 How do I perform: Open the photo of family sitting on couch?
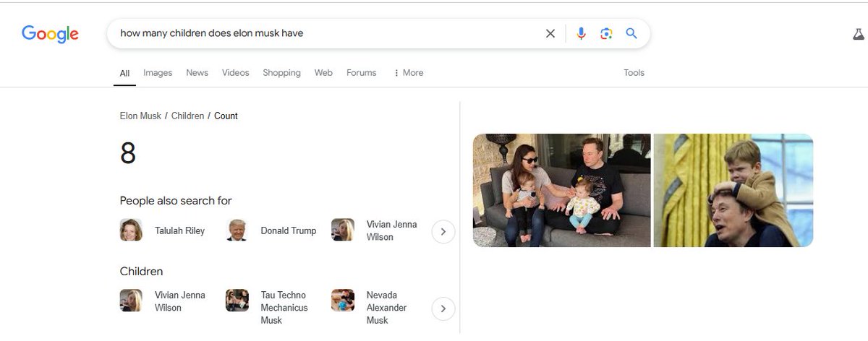tap(562, 191)
